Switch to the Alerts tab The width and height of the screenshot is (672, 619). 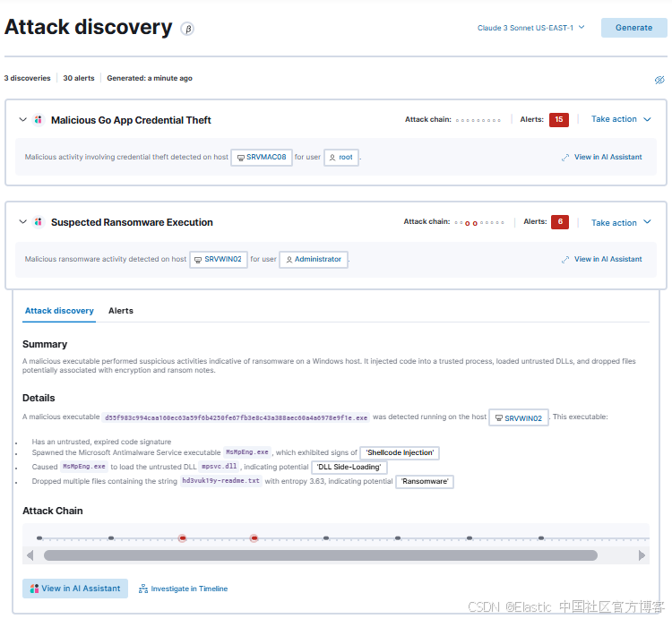coord(121,311)
